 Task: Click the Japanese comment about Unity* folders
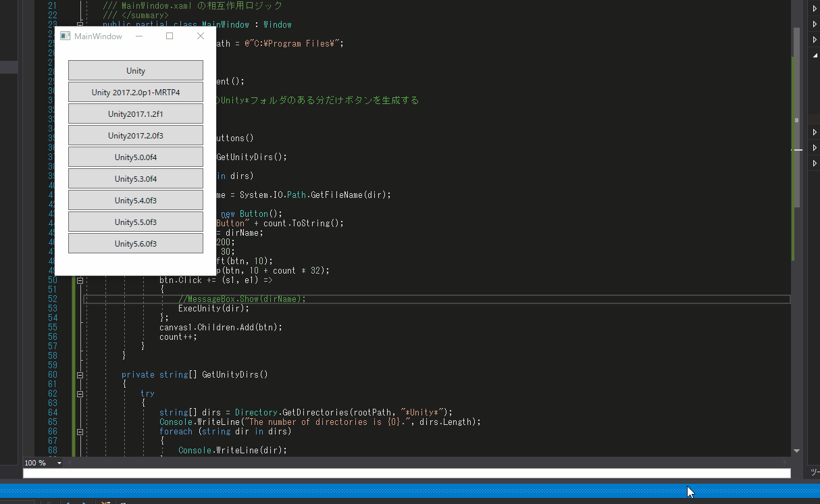(x=317, y=100)
